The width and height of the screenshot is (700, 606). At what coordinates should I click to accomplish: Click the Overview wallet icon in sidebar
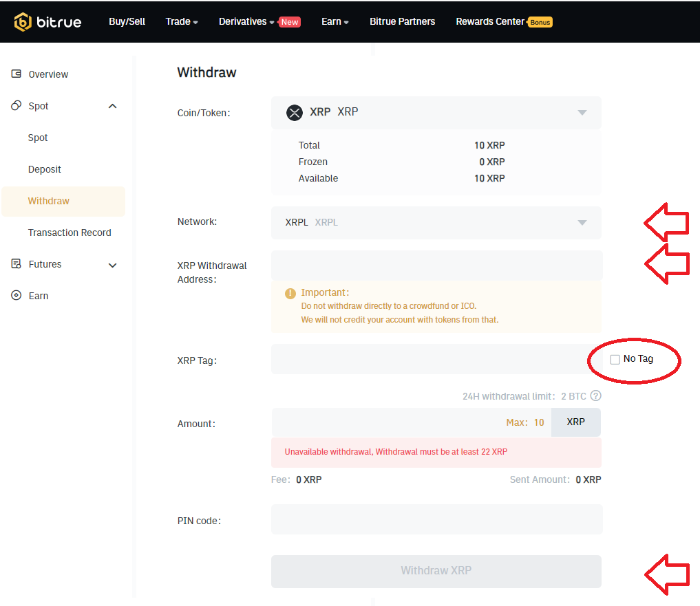coord(17,74)
